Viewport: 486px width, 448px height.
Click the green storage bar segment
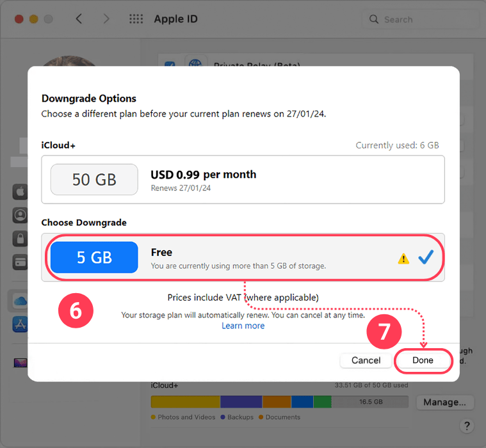tap(322, 402)
